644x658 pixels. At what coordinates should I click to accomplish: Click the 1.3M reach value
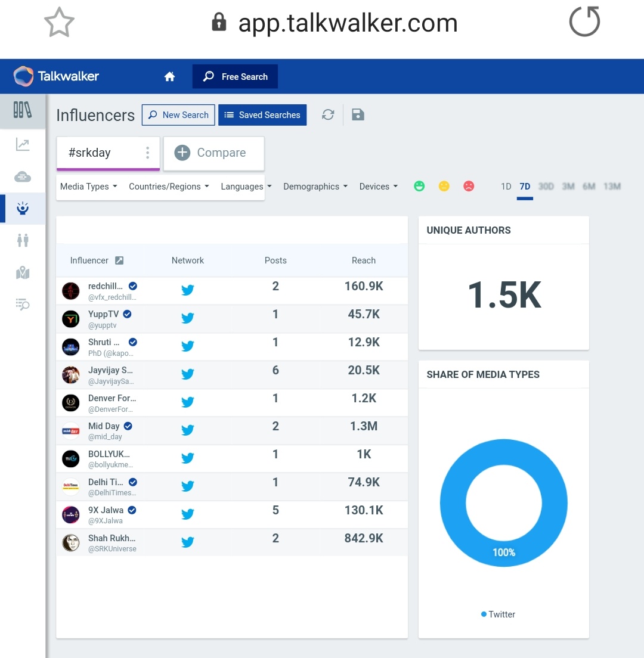[364, 426]
